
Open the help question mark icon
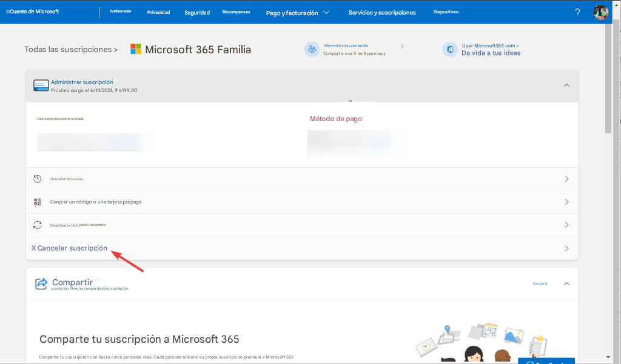[577, 12]
